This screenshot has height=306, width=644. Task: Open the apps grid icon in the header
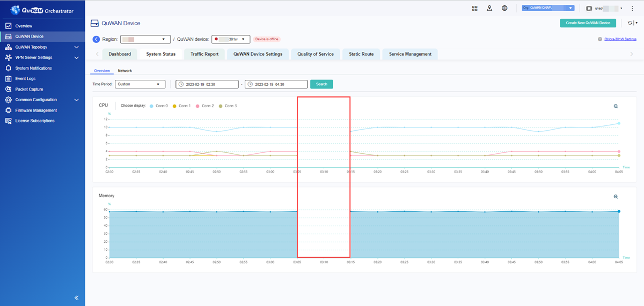pos(475,8)
